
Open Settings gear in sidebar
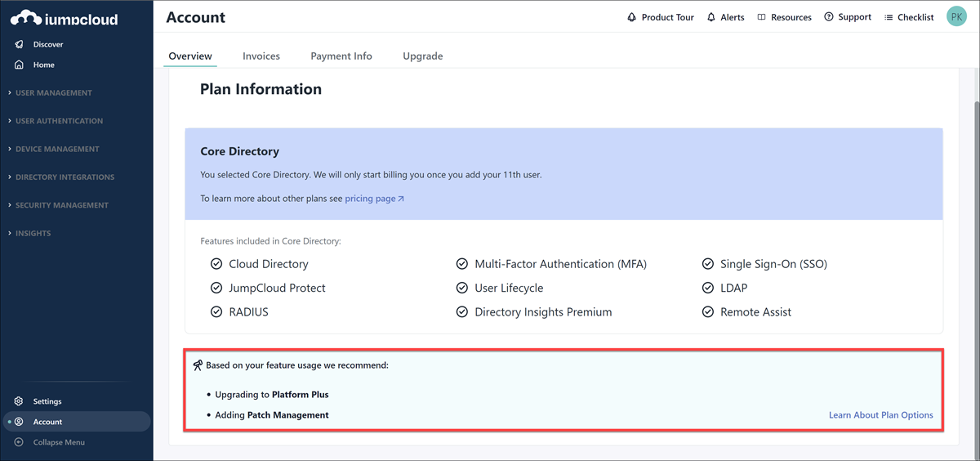pos(19,401)
